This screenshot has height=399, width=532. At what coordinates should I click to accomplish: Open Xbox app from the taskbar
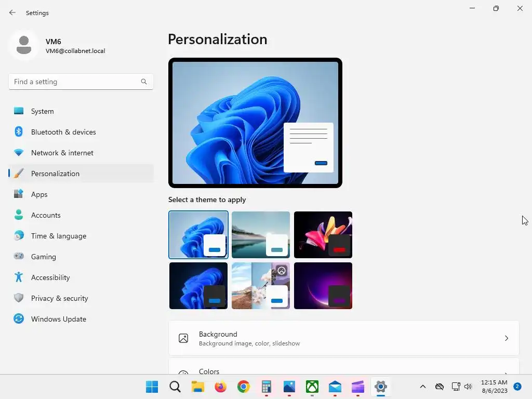coord(312,387)
